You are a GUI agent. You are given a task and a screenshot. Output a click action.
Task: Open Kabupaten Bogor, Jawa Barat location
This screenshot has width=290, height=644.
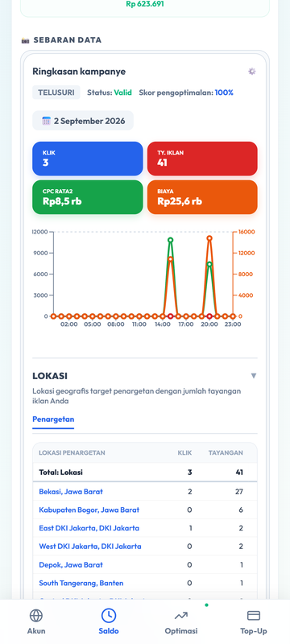[x=89, y=510]
